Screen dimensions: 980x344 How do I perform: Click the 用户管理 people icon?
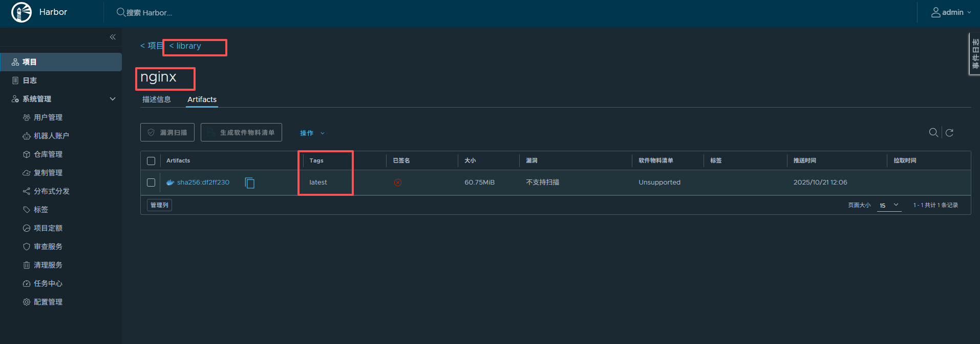click(x=27, y=117)
